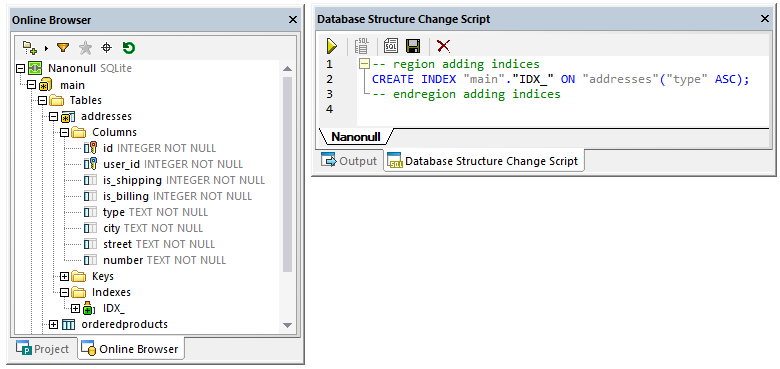Screen dimensions: 780x369
Task: Open script in SQL Editor icon
Action: [390, 46]
